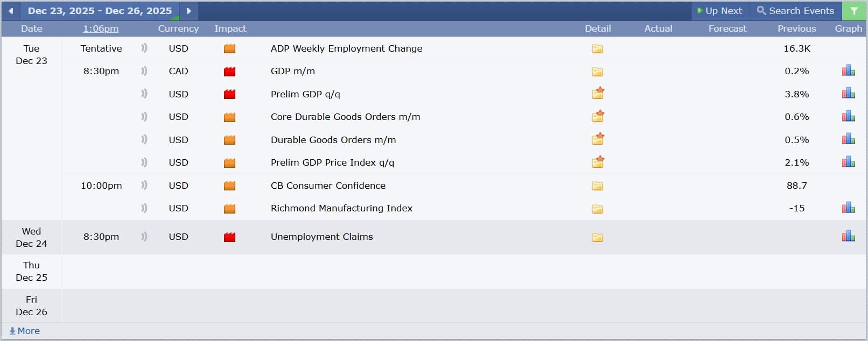Open the Dec 23 - Dec 26 date range picker
The image size is (868, 341).
[100, 11]
